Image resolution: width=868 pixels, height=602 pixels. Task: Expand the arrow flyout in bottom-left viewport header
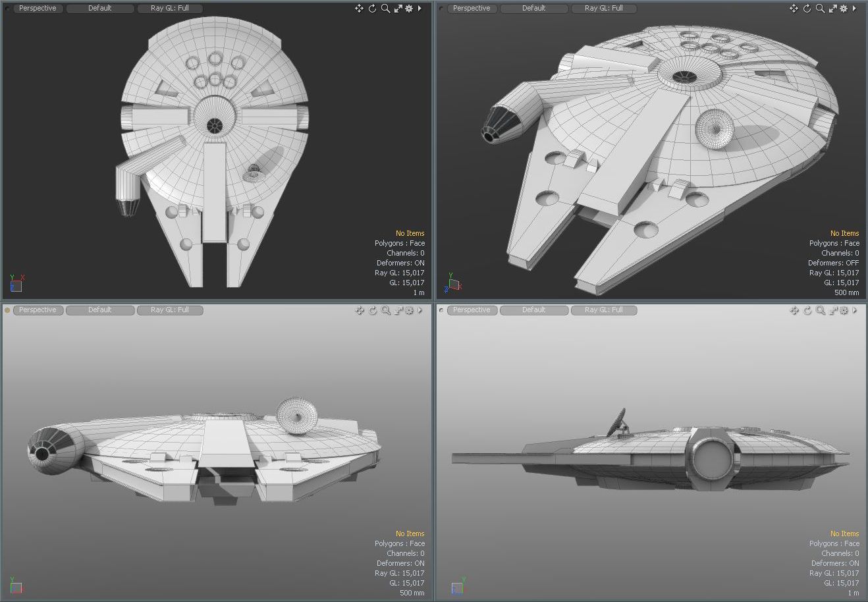[x=420, y=310]
